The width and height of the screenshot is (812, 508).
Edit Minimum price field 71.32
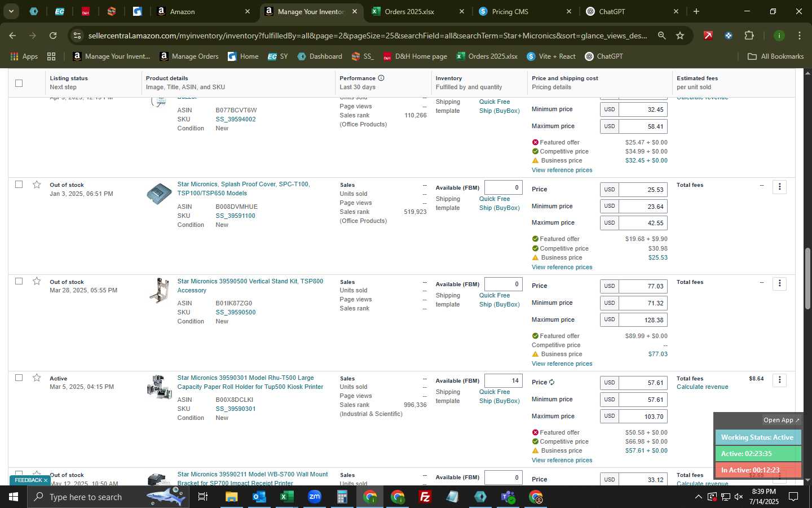pyautogui.click(x=643, y=303)
